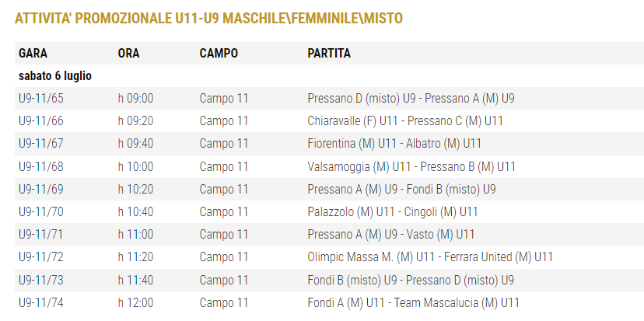Select match code U9-11/65
Image resolution: width=644 pixels, height=321 pixels.
[41, 99]
